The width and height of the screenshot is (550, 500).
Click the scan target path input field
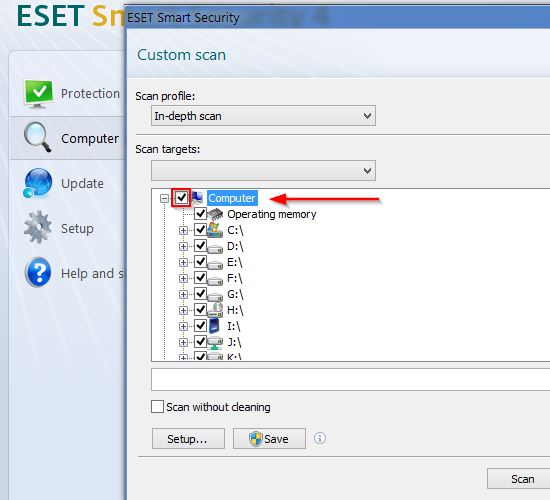tap(350, 379)
